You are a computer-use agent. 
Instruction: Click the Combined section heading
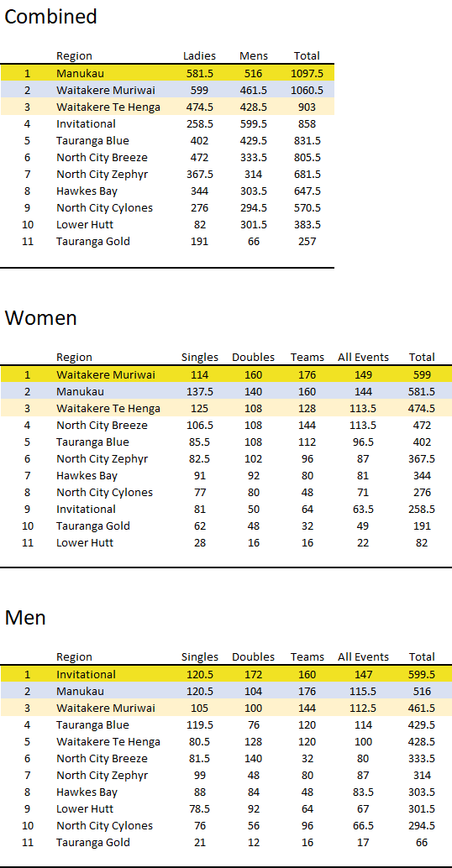[x=50, y=17]
